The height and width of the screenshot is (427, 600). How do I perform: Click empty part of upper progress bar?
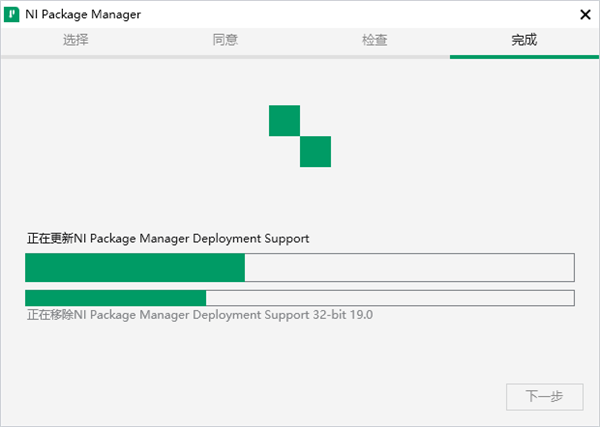408,267
